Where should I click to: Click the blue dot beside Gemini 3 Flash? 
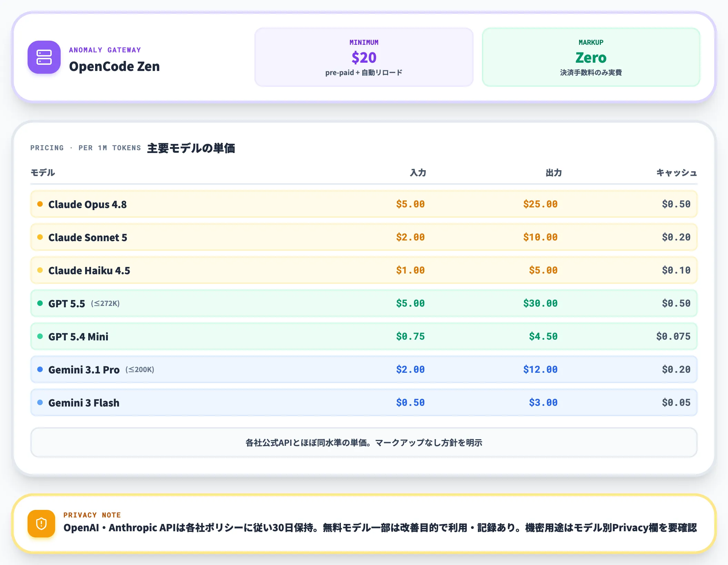click(x=40, y=402)
